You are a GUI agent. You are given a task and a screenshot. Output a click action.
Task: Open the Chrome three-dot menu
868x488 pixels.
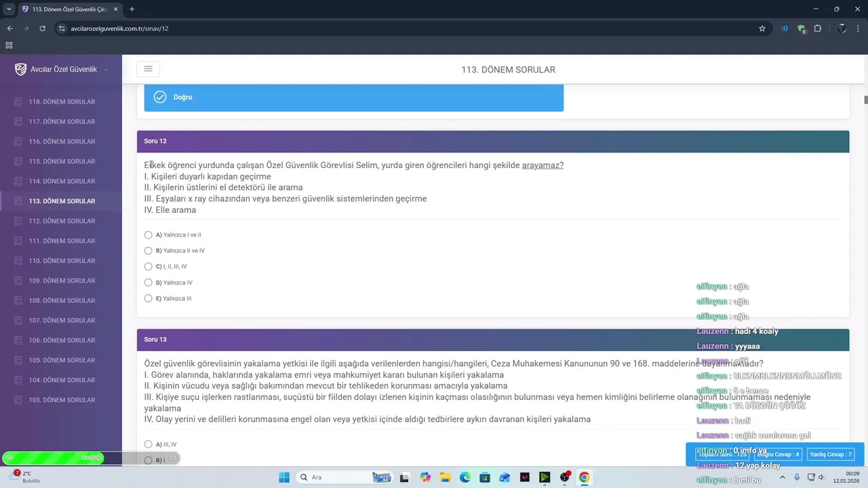pos(859,28)
